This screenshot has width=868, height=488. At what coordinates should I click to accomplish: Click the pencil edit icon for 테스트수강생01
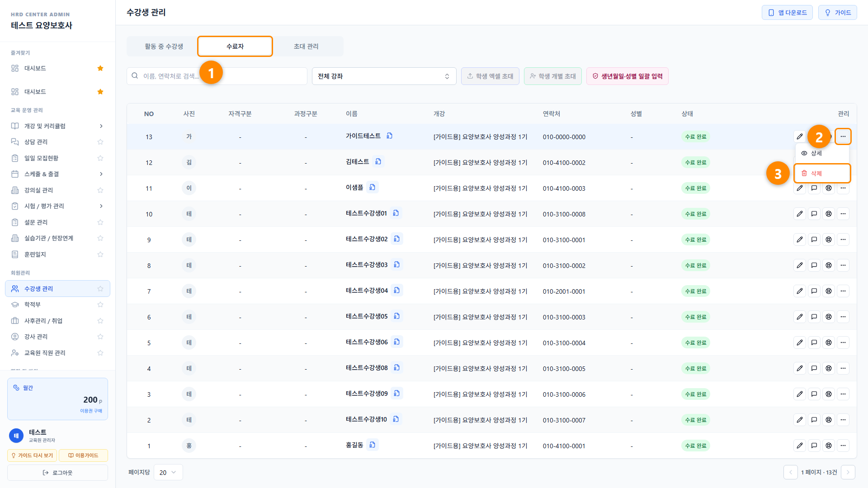coord(800,214)
